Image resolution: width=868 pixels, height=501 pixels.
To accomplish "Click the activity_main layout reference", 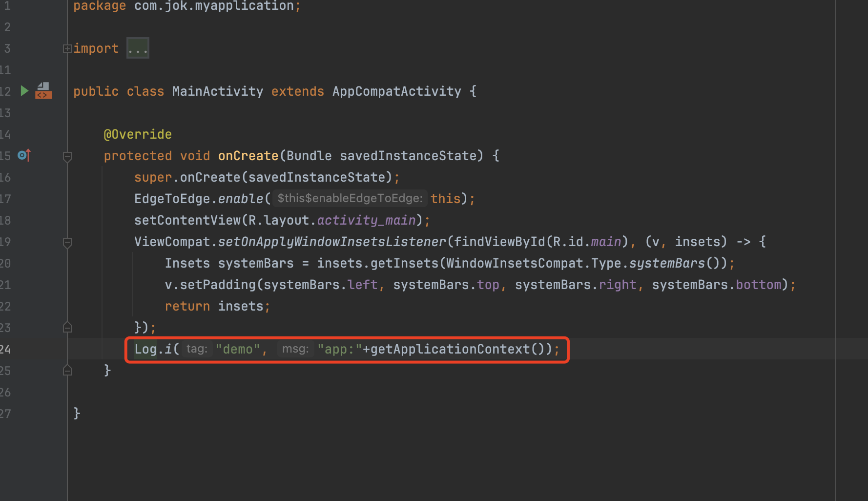I will tap(366, 220).
